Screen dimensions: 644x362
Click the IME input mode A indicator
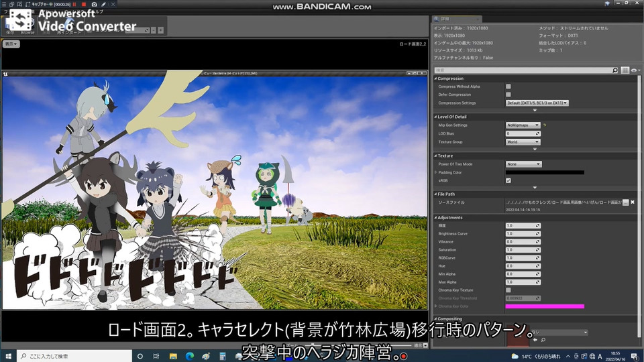click(x=600, y=356)
